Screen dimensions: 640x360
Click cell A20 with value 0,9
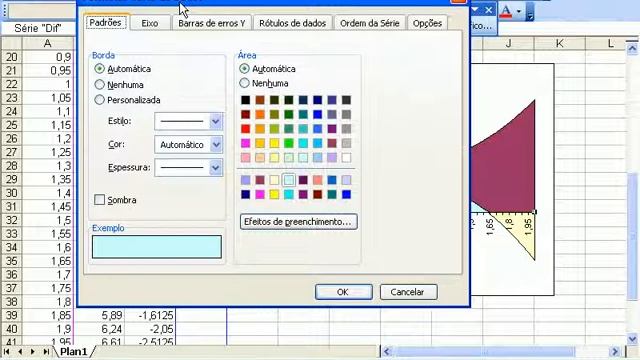[x=47, y=57]
